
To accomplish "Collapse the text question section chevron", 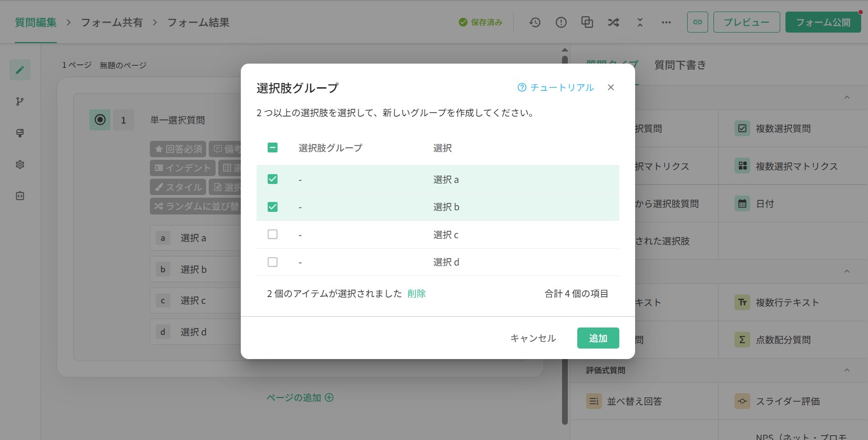I will (x=847, y=271).
